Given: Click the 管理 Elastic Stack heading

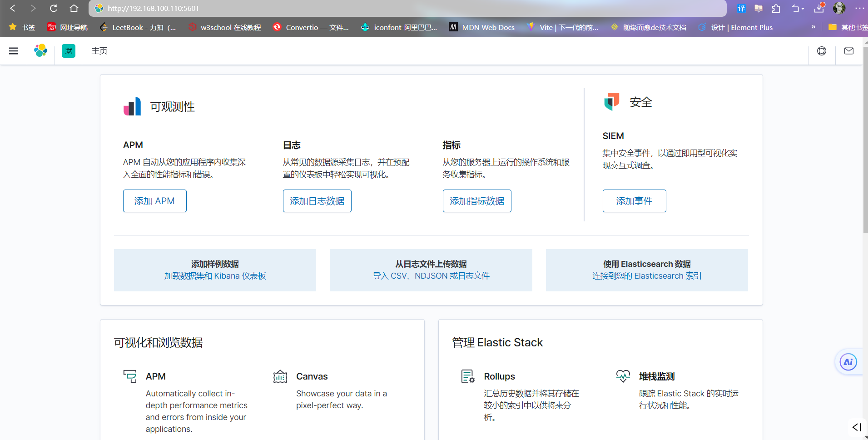Looking at the screenshot, I should 497,342.
